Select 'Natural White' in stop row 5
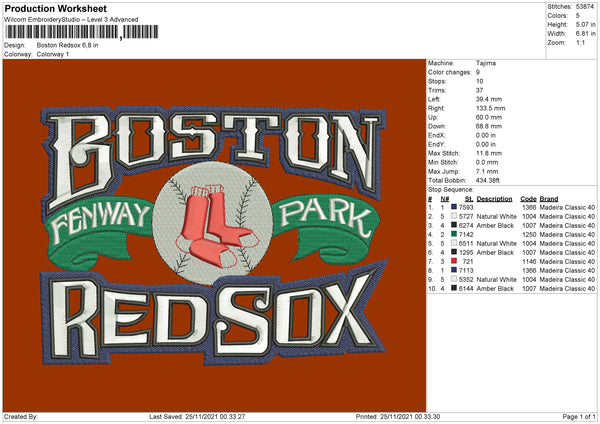 click(496, 243)
